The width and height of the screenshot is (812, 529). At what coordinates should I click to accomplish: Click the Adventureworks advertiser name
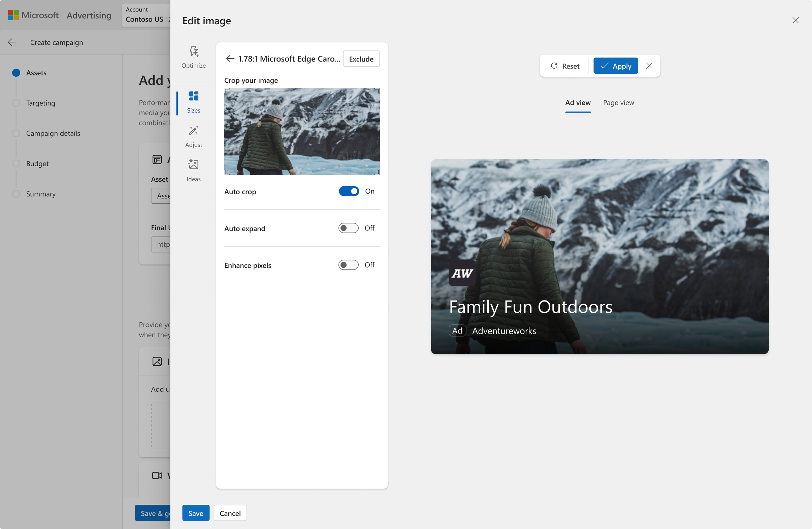(x=504, y=331)
